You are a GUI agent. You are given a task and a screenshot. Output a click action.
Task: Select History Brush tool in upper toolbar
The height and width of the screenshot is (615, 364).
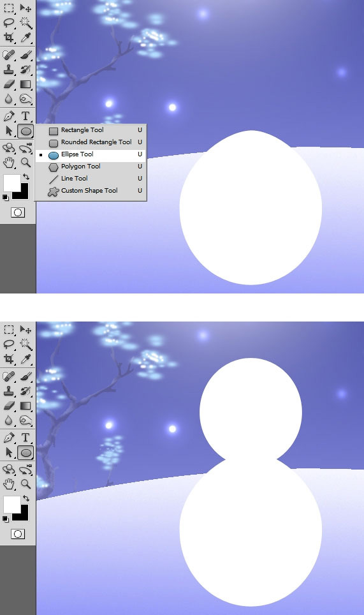click(26, 70)
